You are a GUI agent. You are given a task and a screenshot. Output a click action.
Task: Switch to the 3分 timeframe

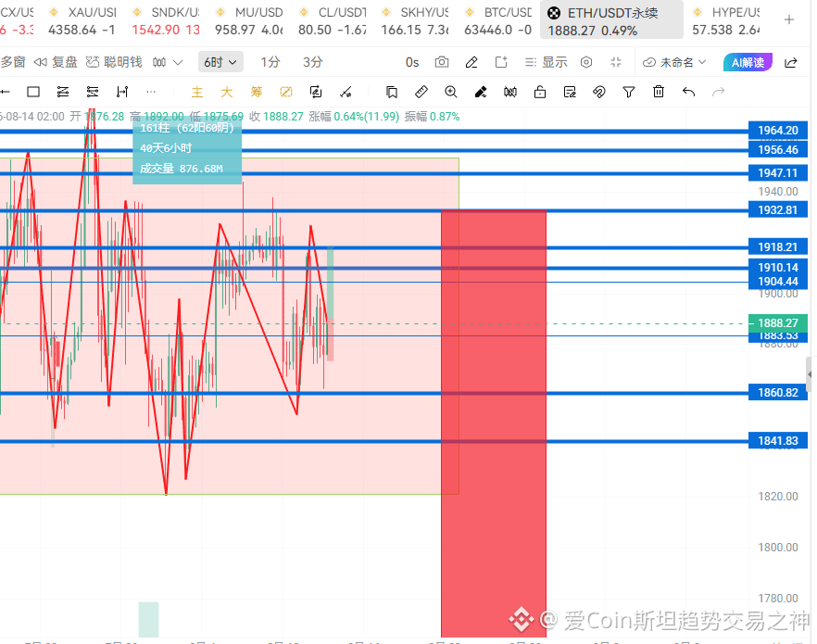(x=313, y=62)
